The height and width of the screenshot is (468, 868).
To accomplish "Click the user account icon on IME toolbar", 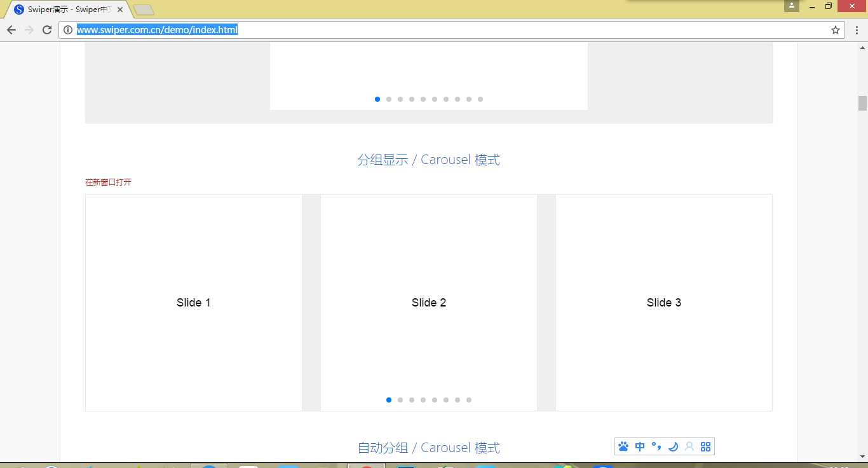I will point(689,446).
